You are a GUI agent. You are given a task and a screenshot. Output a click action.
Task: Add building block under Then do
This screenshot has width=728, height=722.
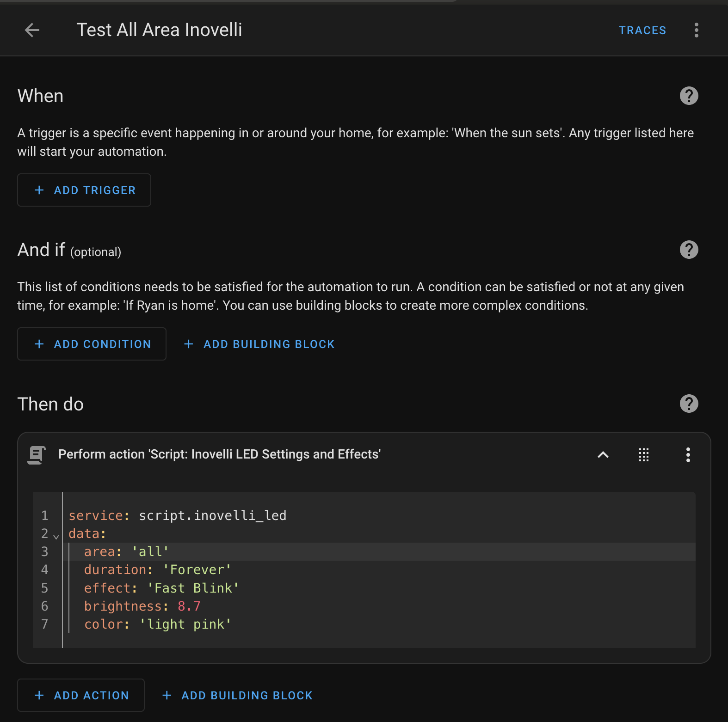(x=238, y=695)
